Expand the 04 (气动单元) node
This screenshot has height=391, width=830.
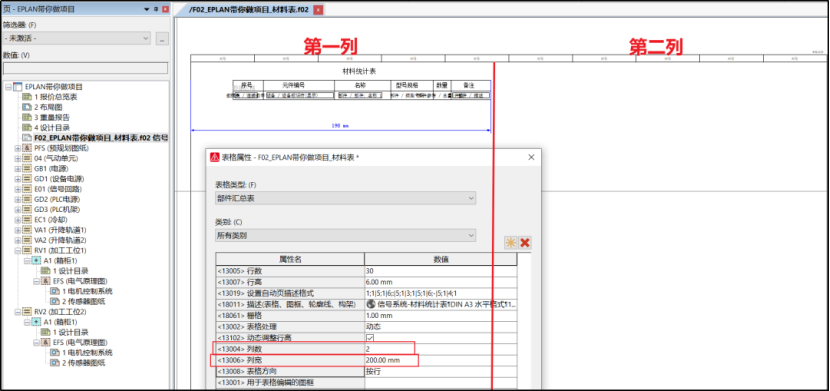tap(18, 158)
